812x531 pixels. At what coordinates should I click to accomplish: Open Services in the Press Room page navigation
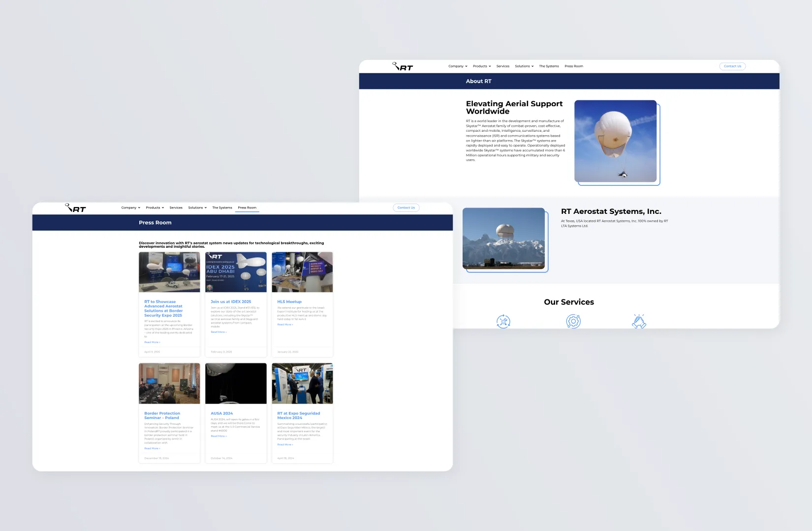click(176, 207)
